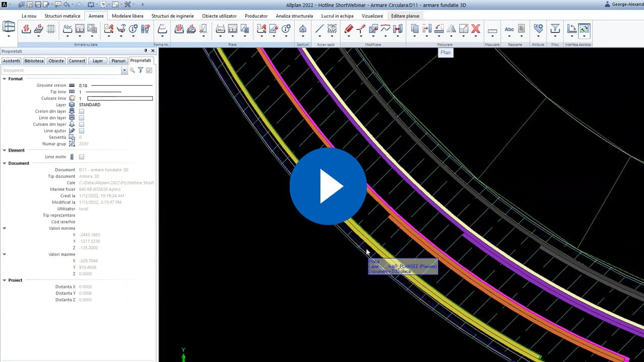644x362 pixels.
Task: Switch to the Layer panel tab
Action: [x=98, y=61]
